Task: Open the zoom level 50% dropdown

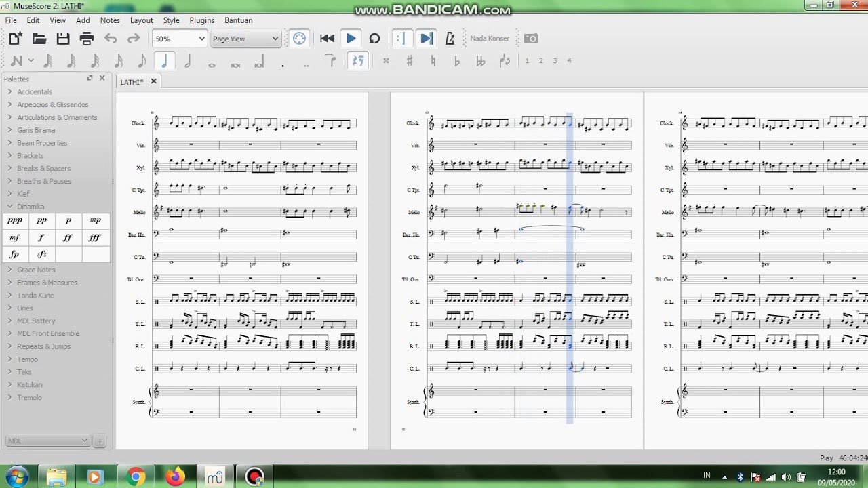Action: point(180,39)
